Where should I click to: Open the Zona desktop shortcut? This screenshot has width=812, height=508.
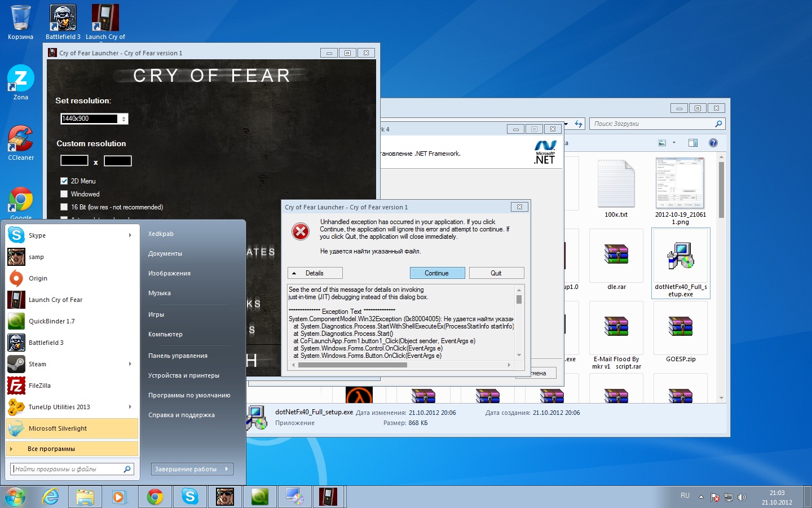click(x=21, y=82)
